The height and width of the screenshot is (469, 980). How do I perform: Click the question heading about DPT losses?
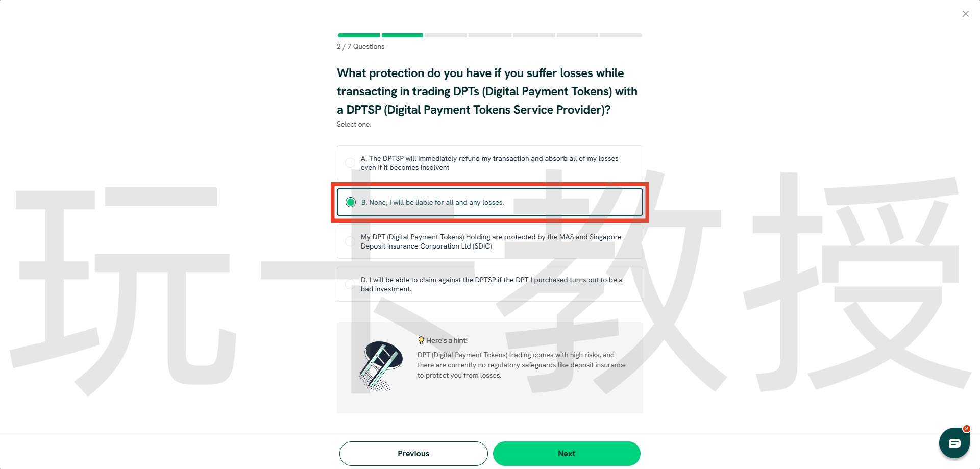pos(487,91)
